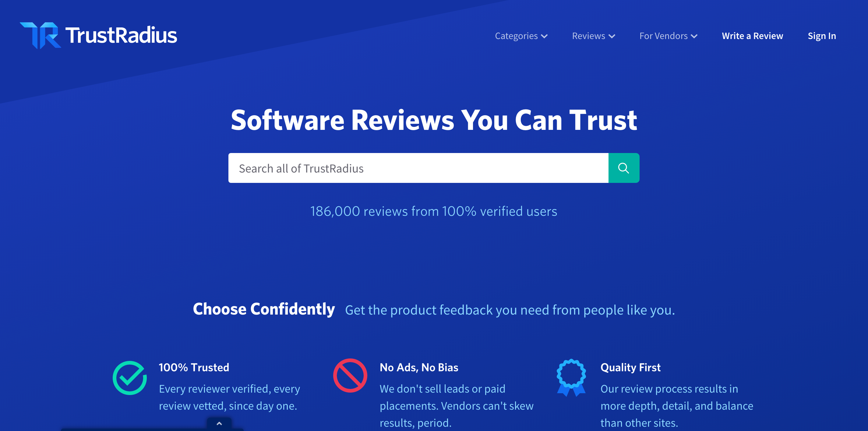
Task: Click the TrustRadius TR logo icon
Action: point(41,35)
